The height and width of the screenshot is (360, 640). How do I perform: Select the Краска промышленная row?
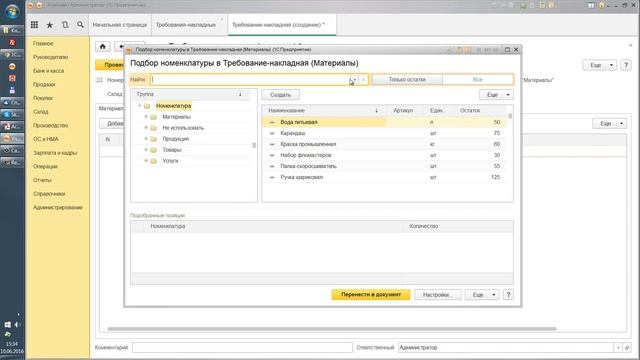pyautogui.click(x=384, y=144)
